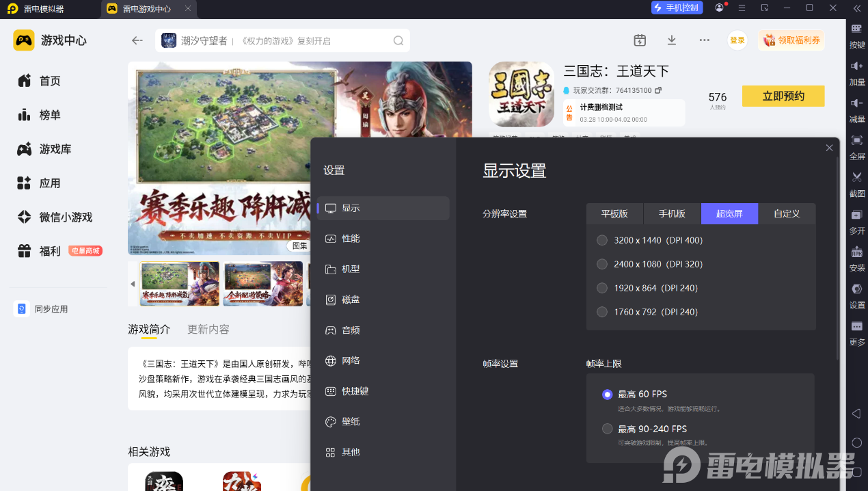Collapse the right sidebar with double chevron
This screenshot has height=491, width=868.
[x=856, y=8]
